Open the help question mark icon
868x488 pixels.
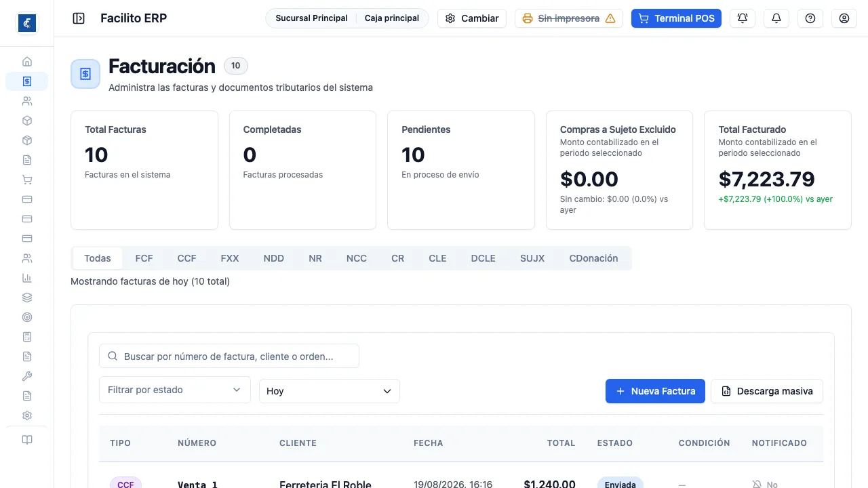[810, 18]
